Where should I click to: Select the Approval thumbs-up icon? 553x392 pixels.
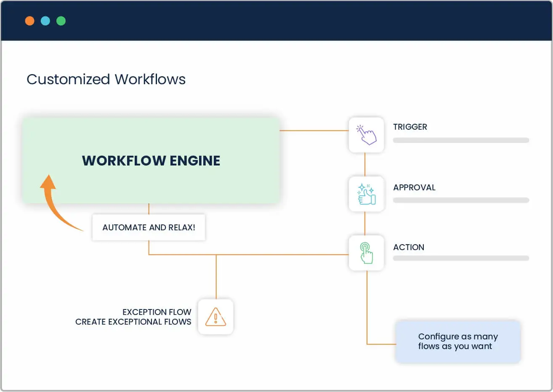tap(366, 194)
